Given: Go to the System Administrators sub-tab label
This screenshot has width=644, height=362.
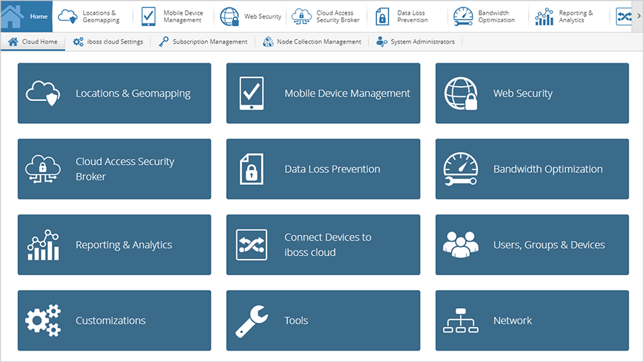Looking at the screenshot, I should [423, 42].
